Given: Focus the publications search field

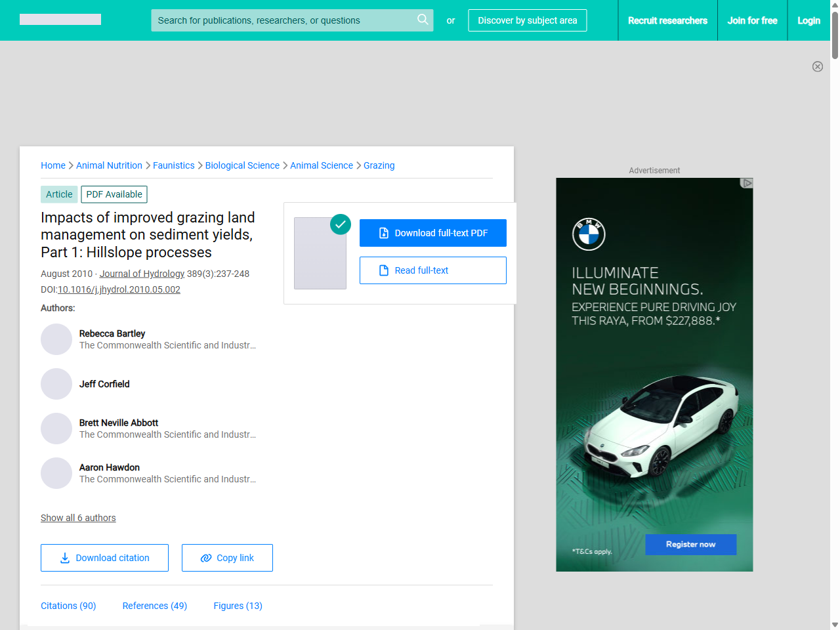Looking at the screenshot, I should [282, 20].
